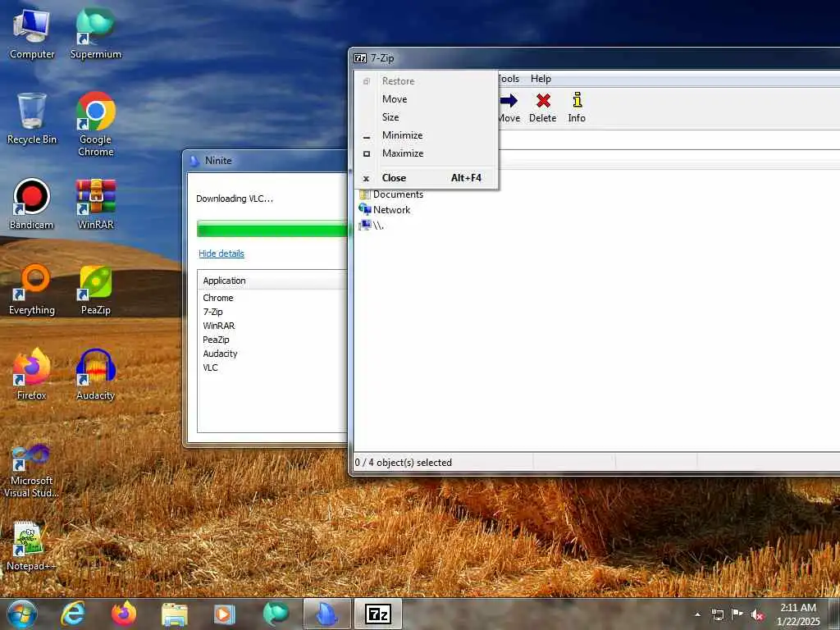Open the Action Center flag tray icon
Viewport: 840px width, 630px height.
[x=737, y=614]
